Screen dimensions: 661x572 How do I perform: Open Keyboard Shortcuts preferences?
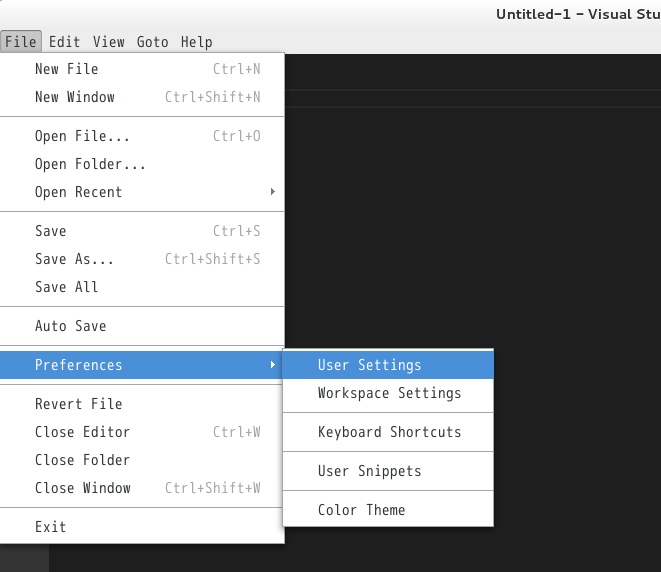(389, 432)
